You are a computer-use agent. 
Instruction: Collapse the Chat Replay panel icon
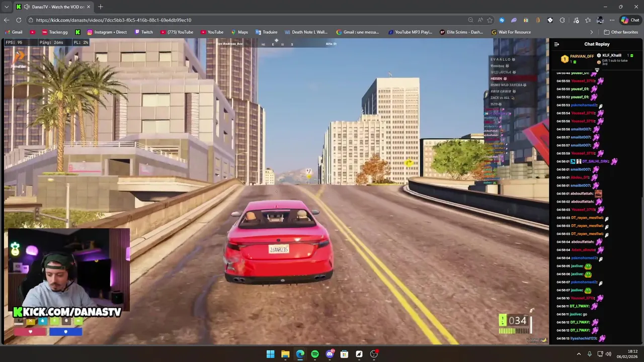click(556, 44)
